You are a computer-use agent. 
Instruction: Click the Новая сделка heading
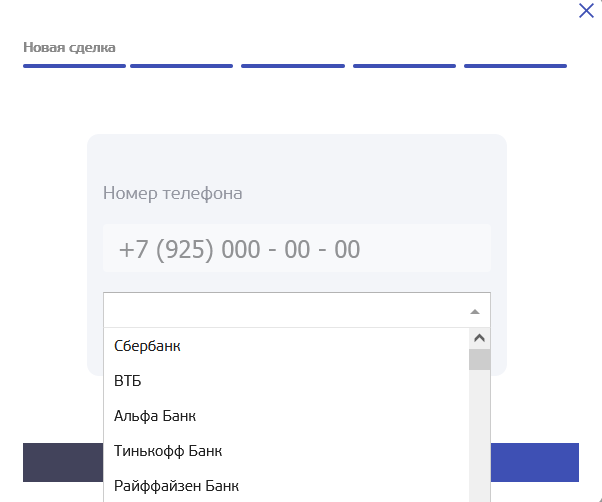69,48
